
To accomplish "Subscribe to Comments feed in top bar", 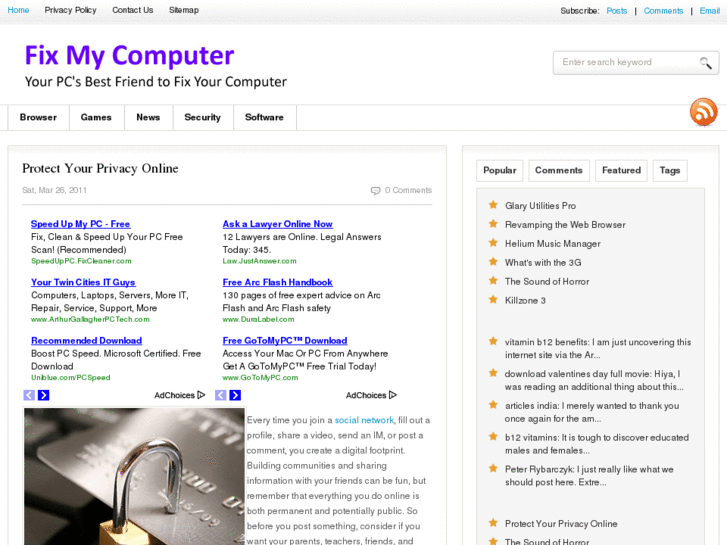I will (663, 11).
